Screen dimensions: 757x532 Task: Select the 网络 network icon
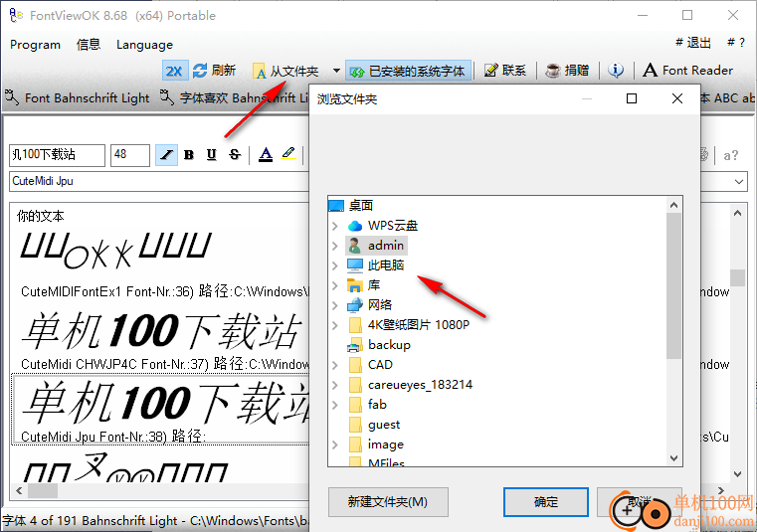click(x=355, y=305)
